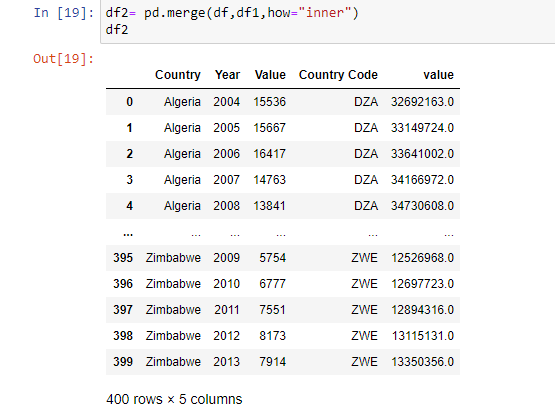The height and width of the screenshot is (414, 555).
Task: Click the value 5754 cell
Action: pos(272,258)
